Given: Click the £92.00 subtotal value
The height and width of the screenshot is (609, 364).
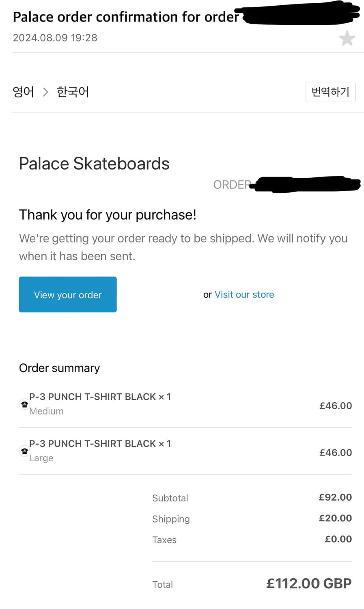Looking at the screenshot, I should click(335, 497).
